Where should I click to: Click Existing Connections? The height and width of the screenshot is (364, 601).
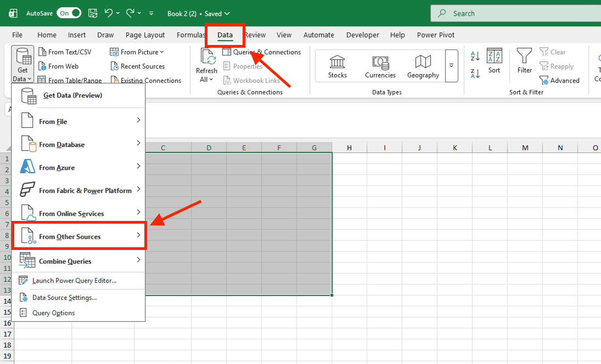(145, 81)
